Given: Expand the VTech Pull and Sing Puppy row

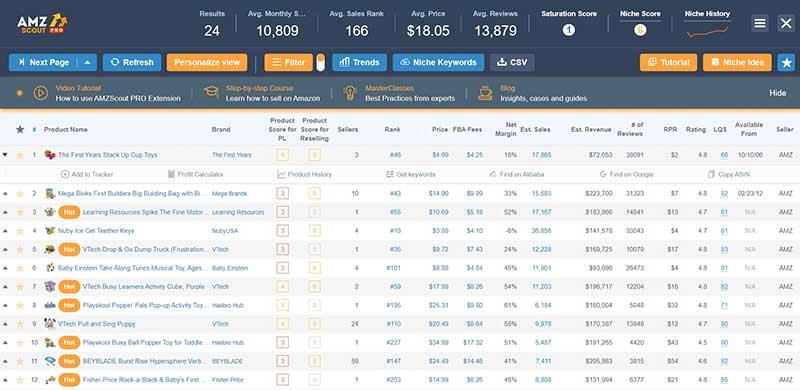Looking at the screenshot, I should point(5,324).
